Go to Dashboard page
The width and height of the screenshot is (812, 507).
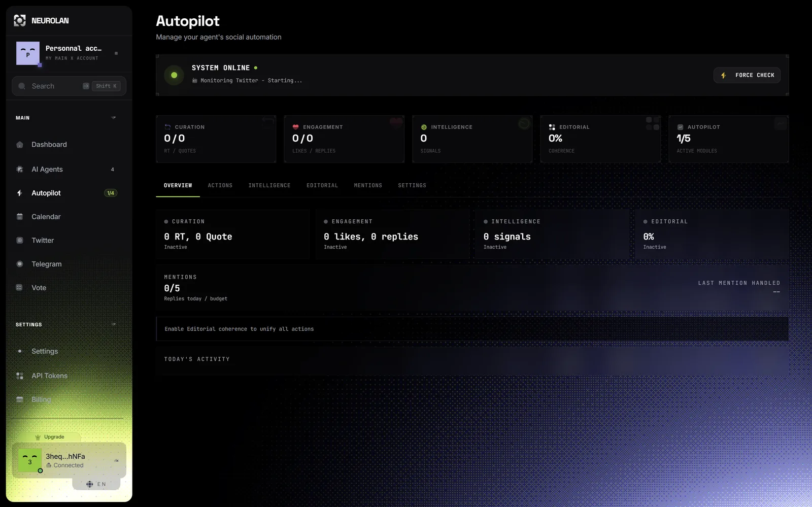(x=49, y=145)
